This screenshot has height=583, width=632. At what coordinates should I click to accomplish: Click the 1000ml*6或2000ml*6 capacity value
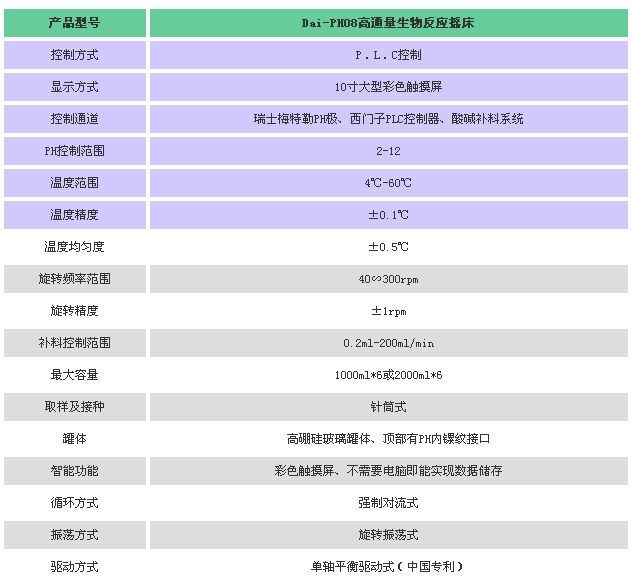(388, 374)
